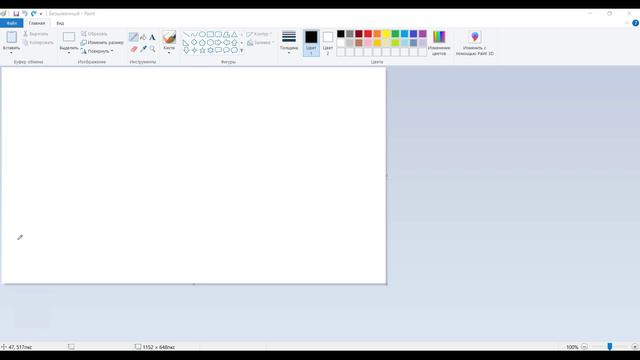The image size is (640, 360).
Task: Pick the Rounded rectangular callout shape
Action: [218, 50]
